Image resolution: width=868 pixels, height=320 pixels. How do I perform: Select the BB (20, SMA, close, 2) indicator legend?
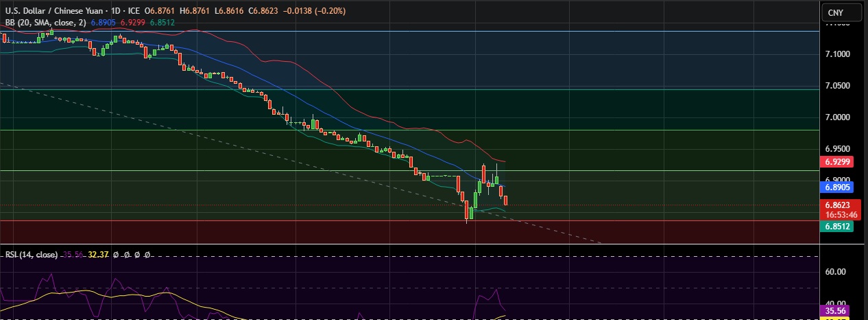point(45,22)
